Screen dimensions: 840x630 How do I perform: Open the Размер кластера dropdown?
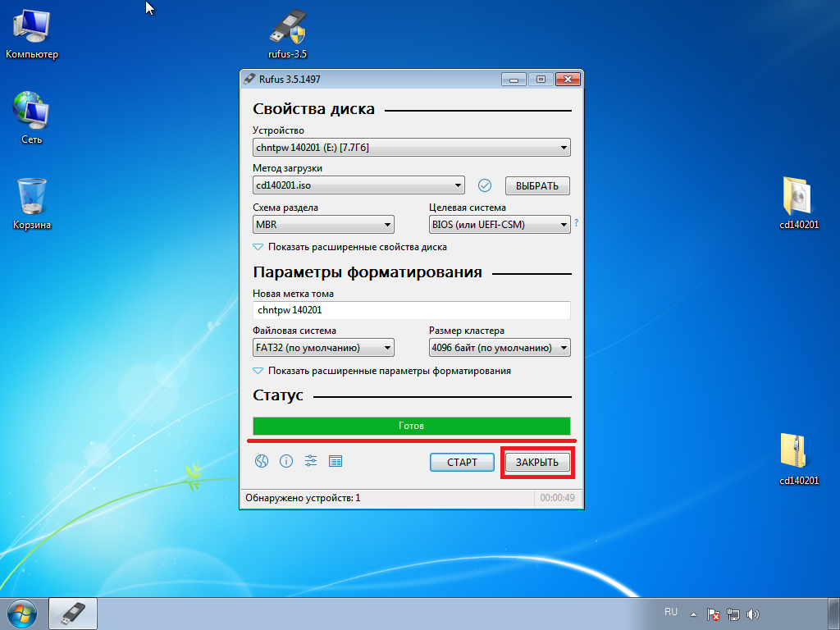[x=500, y=348]
